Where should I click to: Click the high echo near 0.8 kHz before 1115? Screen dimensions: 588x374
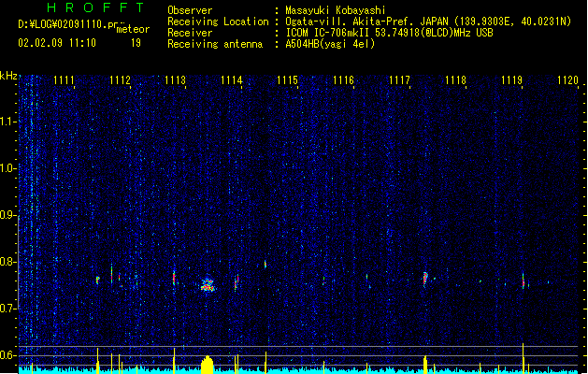coord(265,265)
